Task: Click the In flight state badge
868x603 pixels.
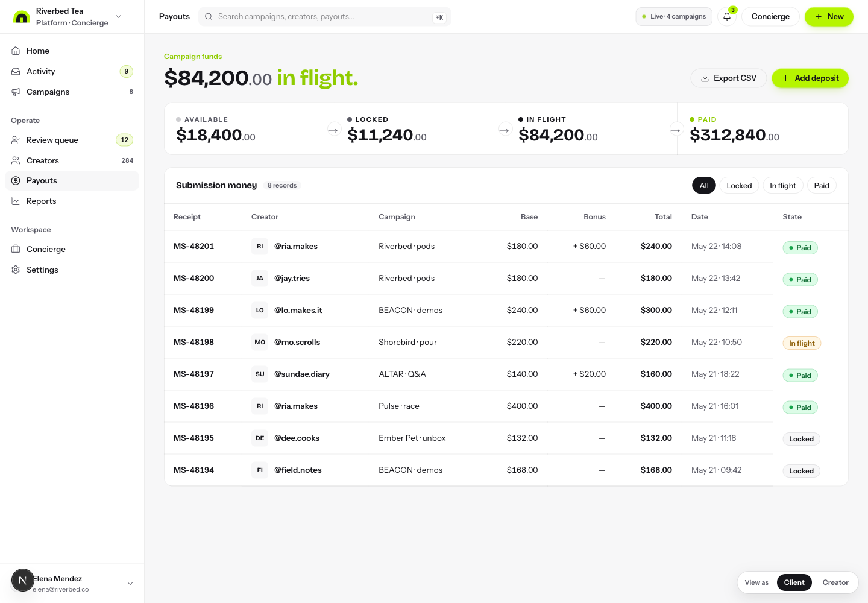Action: coord(802,343)
